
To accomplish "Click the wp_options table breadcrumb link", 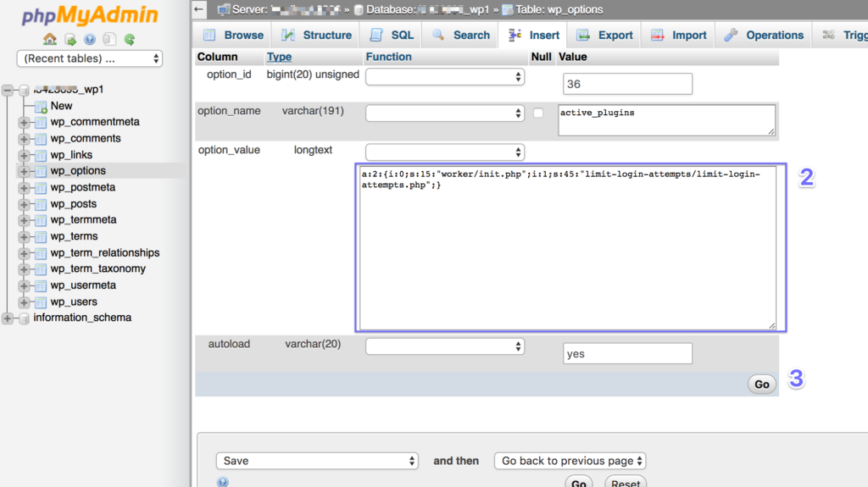I will pos(559,9).
